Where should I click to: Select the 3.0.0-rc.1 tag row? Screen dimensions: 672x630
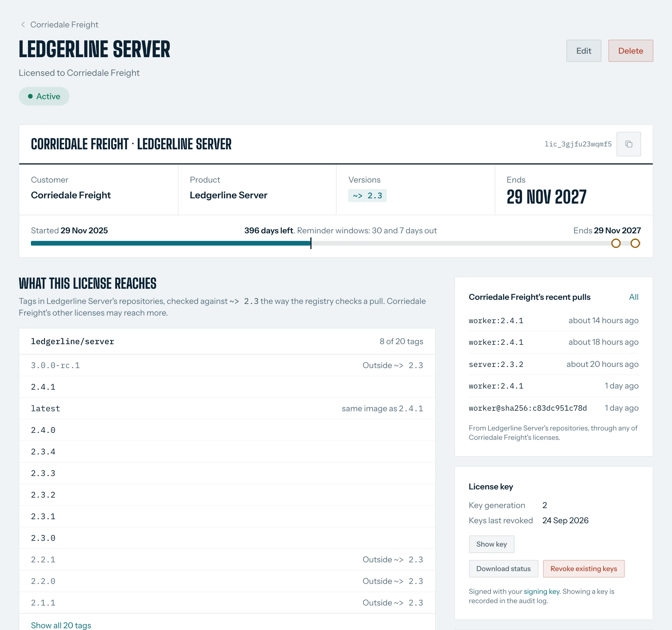[x=227, y=365]
